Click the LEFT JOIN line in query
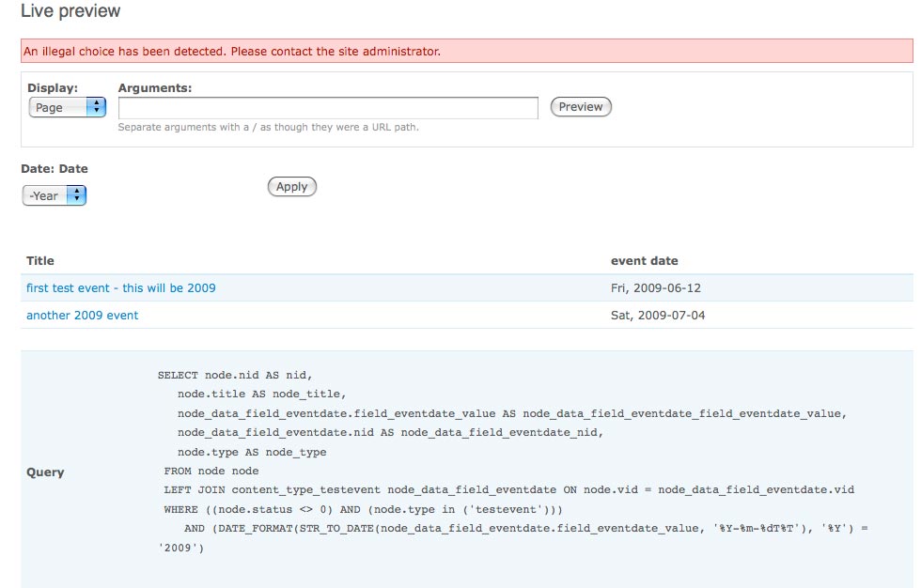This screenshot has height=588, width=921. tap(508, 490)
